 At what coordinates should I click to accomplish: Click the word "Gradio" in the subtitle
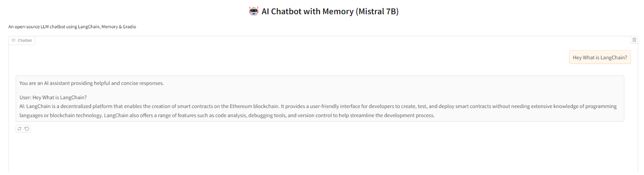pyautogui.click(x=129, y=27)
